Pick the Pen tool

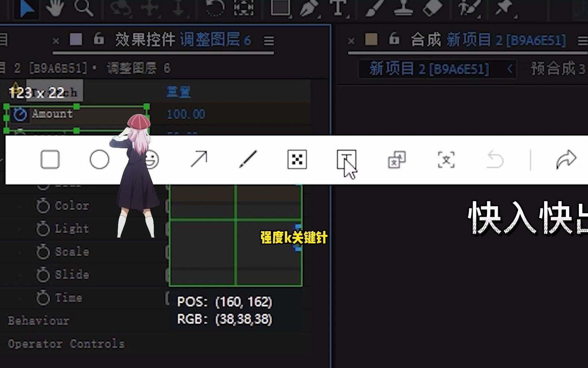[308, 7]
